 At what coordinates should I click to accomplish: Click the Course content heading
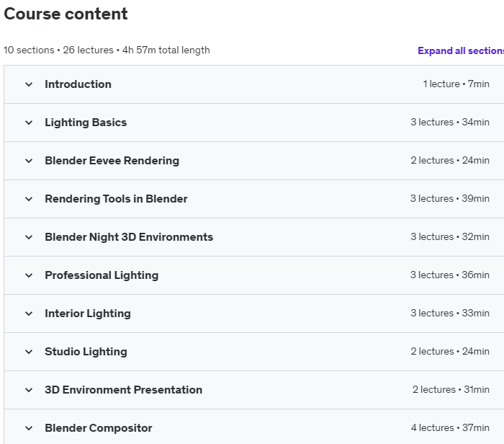pos(66,14)
